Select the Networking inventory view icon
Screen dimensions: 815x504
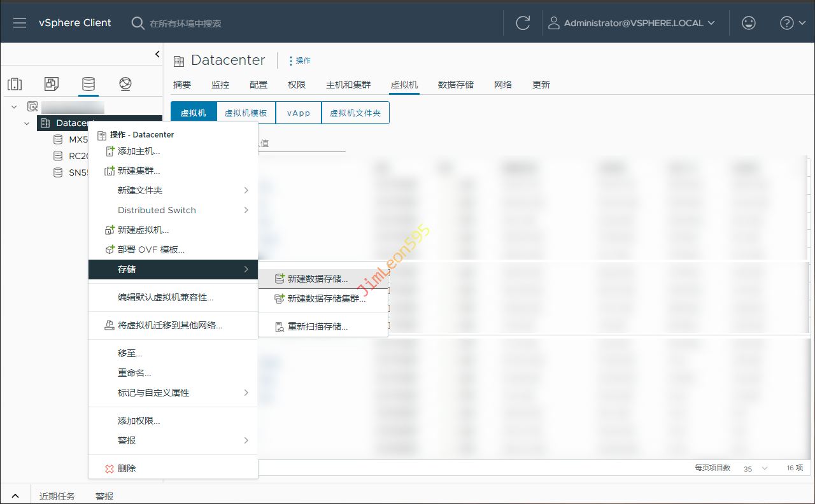(x=125, y=84)
